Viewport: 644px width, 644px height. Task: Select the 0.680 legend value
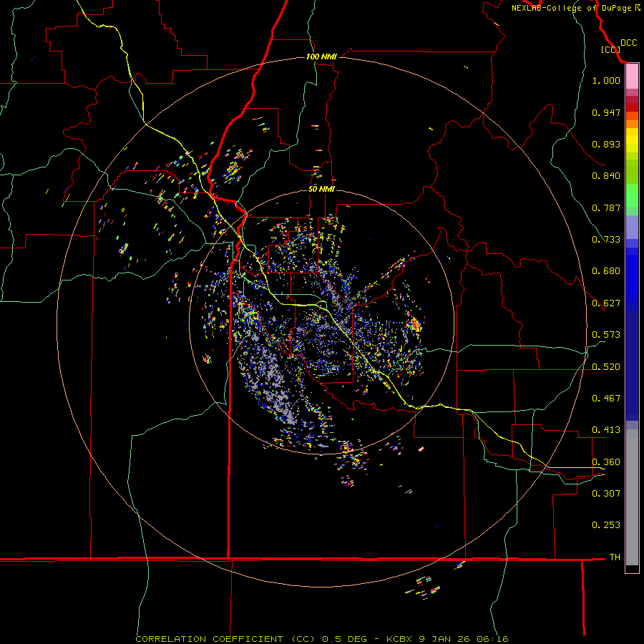click(606, 271)
